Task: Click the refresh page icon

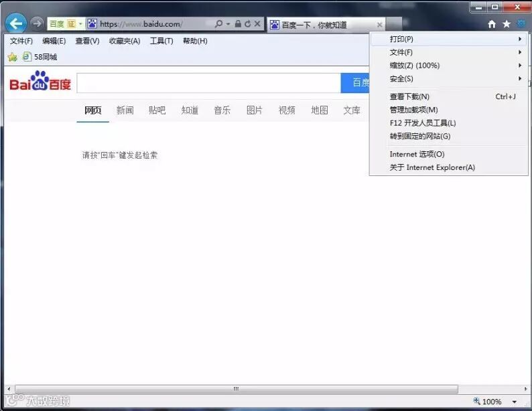Action: point(248,23)
